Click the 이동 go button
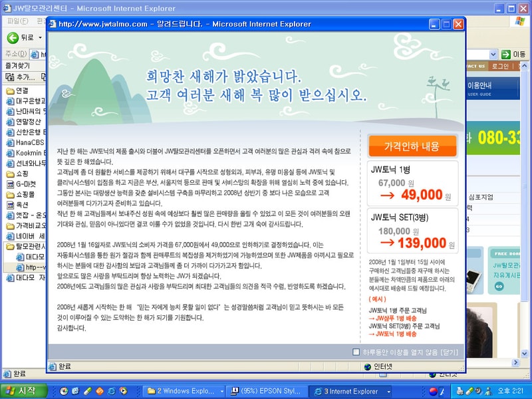The image size is (532, 399). coord(513,55)
